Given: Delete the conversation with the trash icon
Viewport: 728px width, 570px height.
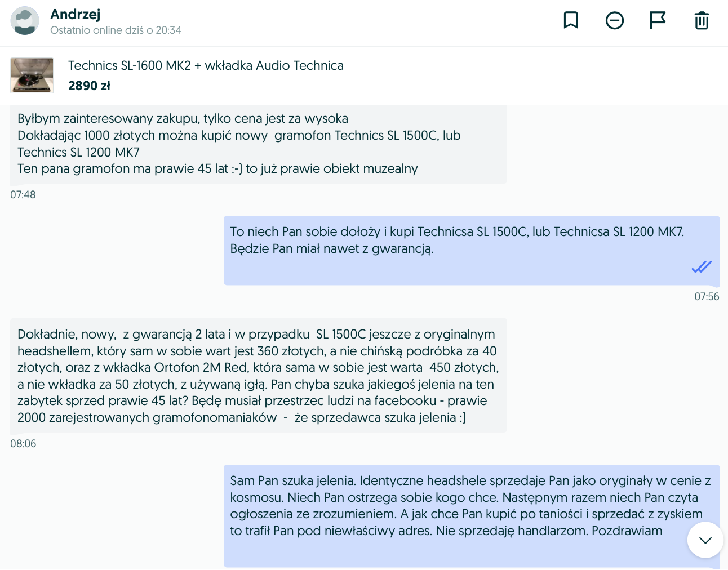Looking at the screenshot, I should [702, 21].
